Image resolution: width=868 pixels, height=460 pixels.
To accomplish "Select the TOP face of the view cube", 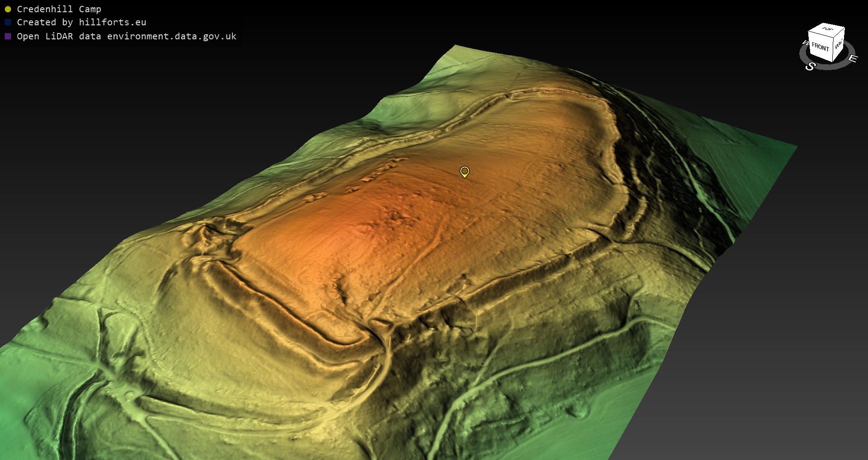I will pyautogui.click(x=827, y=29).
